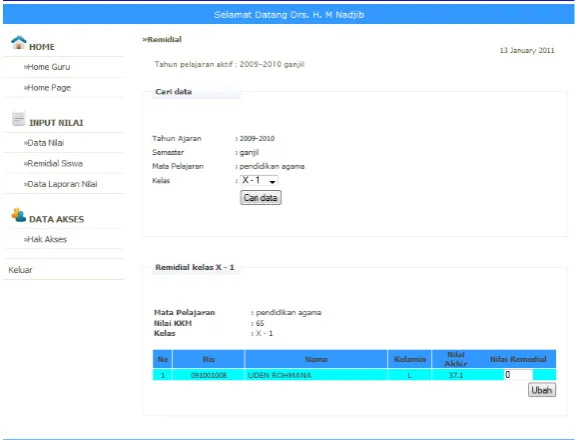Click the Nilai Remedial column header
The width and height of the screenshot is (575, 440).
click(518, 359)
